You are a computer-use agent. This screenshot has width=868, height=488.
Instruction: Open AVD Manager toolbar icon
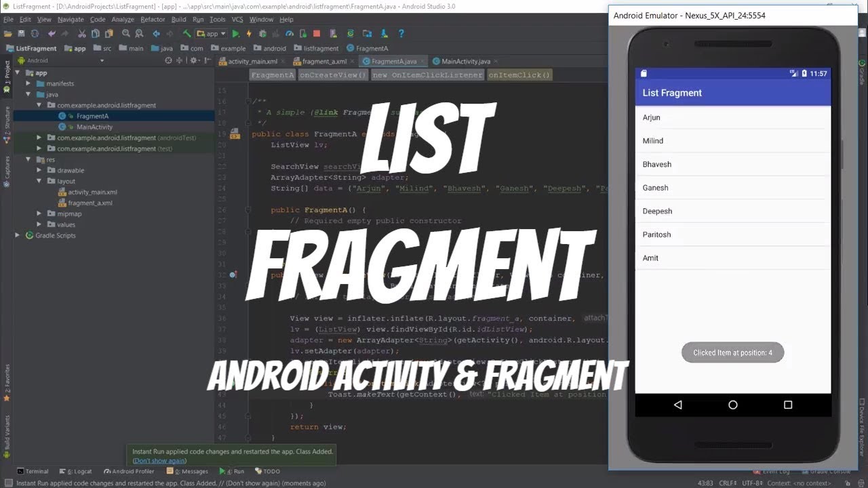(x=333, y=33)
